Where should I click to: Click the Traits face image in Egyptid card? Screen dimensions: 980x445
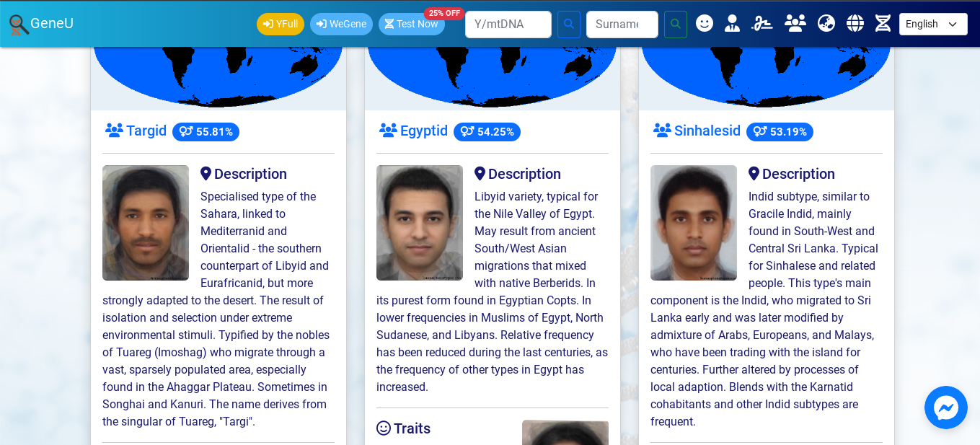565,433
